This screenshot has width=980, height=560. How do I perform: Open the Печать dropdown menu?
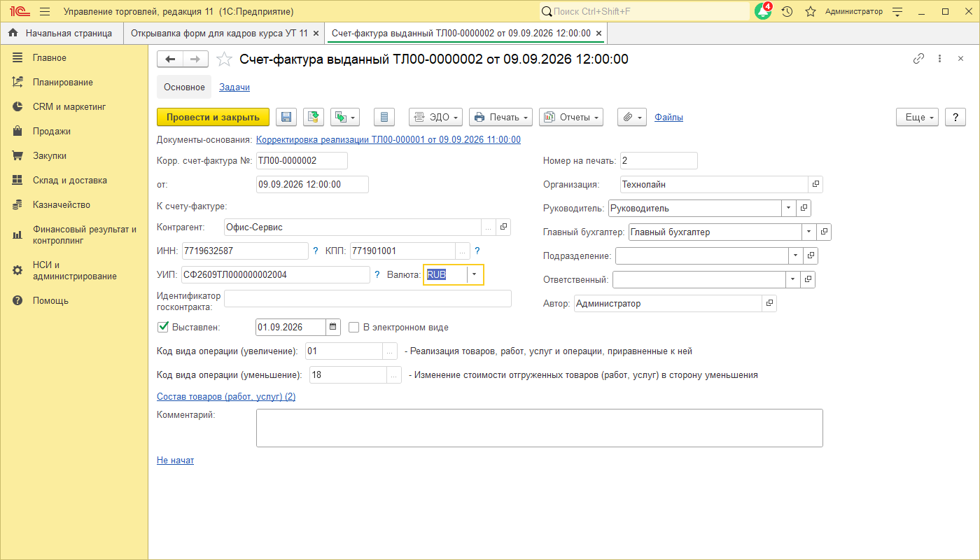[501, 118]
